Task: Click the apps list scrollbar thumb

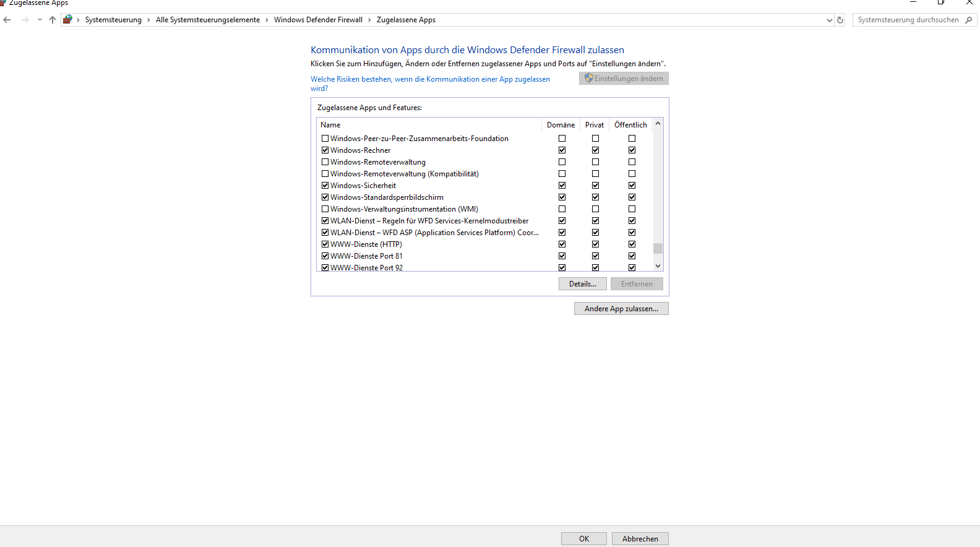Action: [658, 248]
